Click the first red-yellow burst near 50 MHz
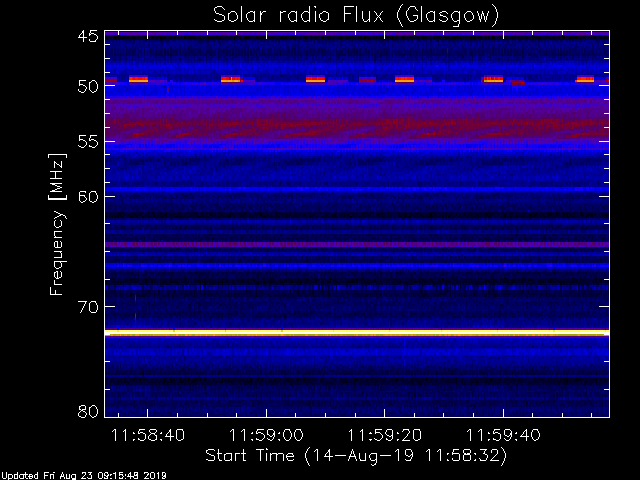 (138, 79)
